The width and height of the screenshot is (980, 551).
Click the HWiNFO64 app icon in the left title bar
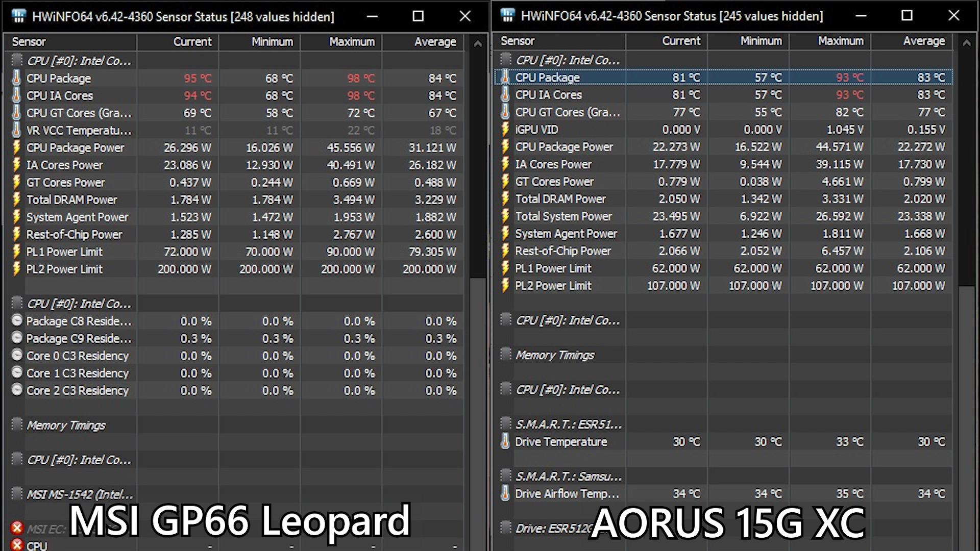(19, 16)
